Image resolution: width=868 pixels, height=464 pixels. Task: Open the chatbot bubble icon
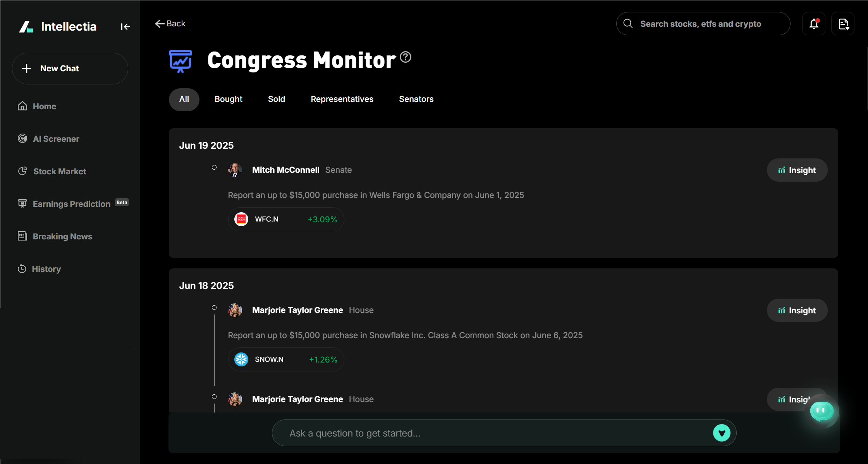pos(822,411)
